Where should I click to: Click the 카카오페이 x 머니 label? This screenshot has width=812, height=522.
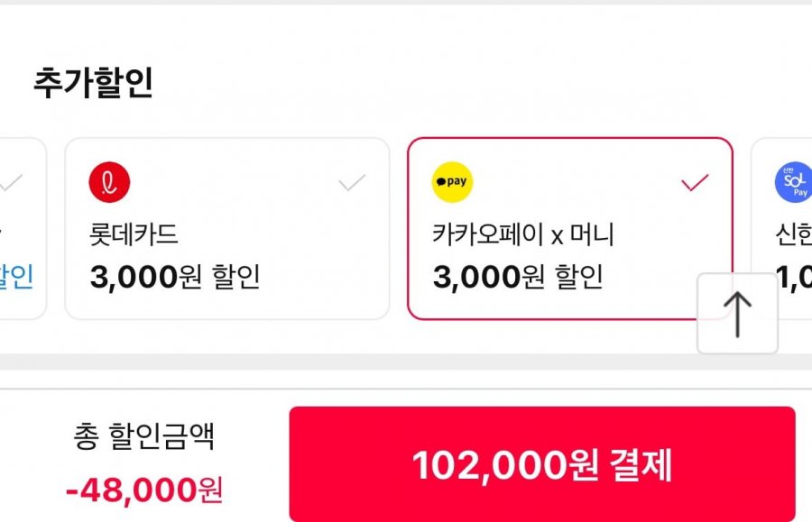(523, 234)
